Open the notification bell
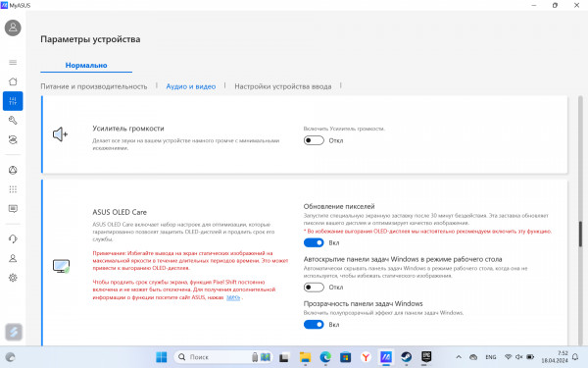Viewport: 588px width, 368px height. pyautogui.click(x=575, y=357)
